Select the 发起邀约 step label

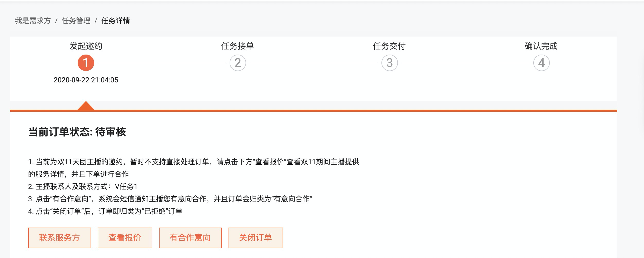coord(86,46)
